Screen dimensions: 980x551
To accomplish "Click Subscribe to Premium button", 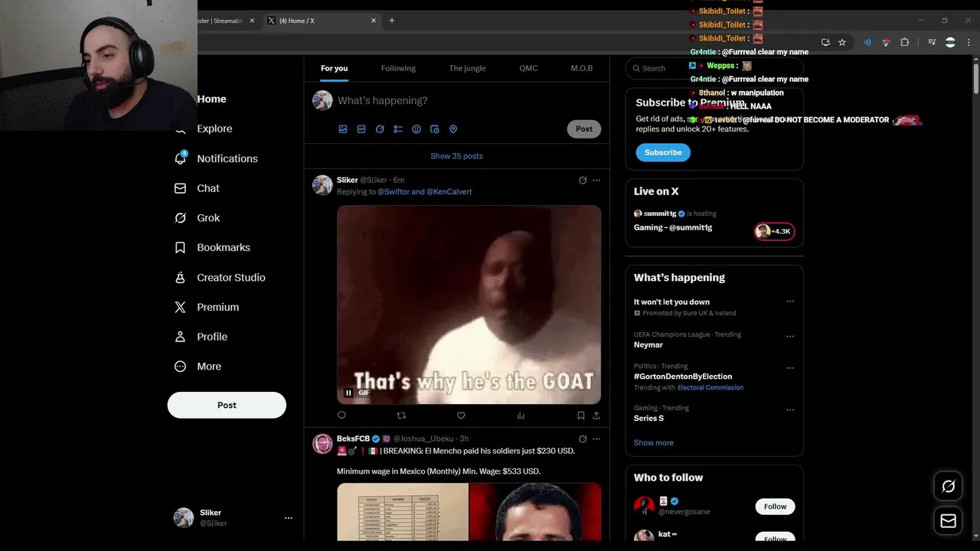I will 663,152.
